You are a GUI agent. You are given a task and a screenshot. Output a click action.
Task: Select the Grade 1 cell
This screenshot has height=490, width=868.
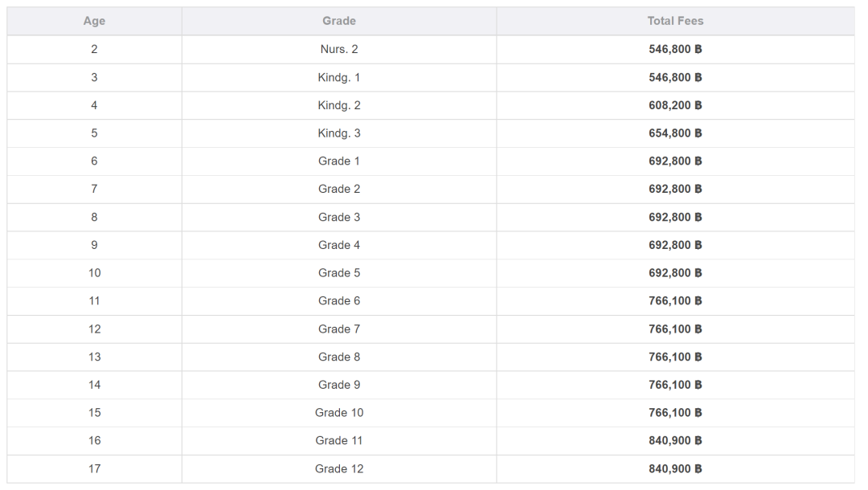pyautogui.click(x=338, y=161)
